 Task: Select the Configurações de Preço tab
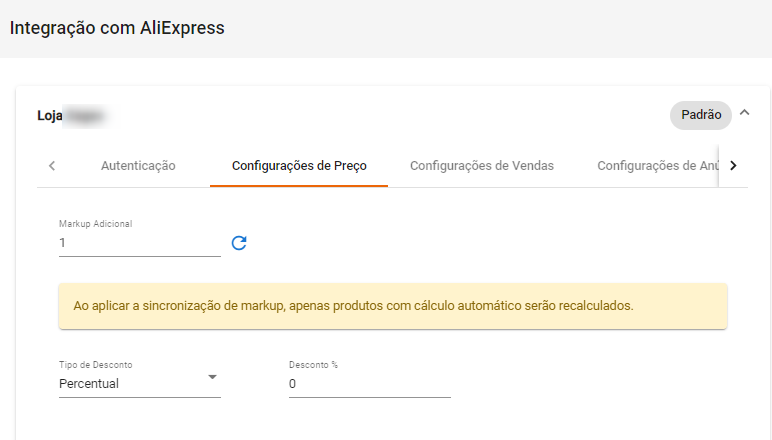(299, 166)
